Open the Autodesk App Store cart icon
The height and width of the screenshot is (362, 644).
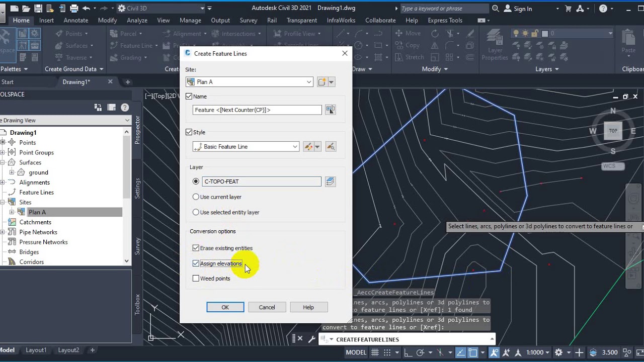[x=569, y=9]
